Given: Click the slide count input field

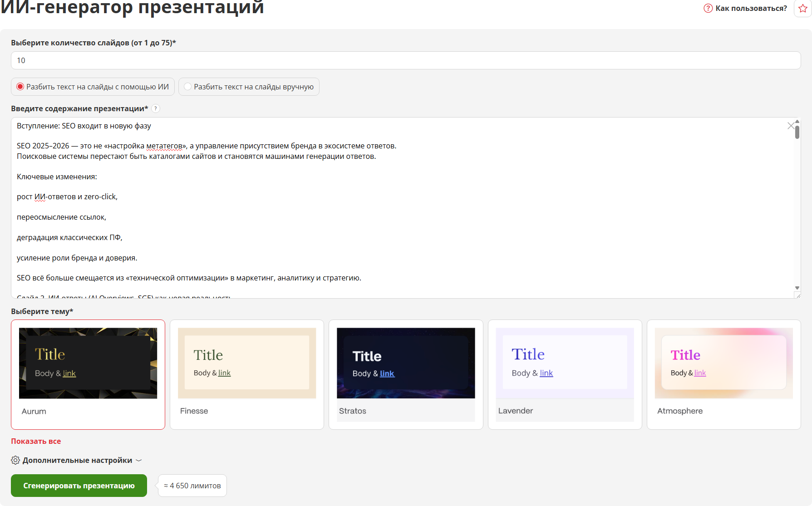Looking at the screenshot, I should pos(406,60).
